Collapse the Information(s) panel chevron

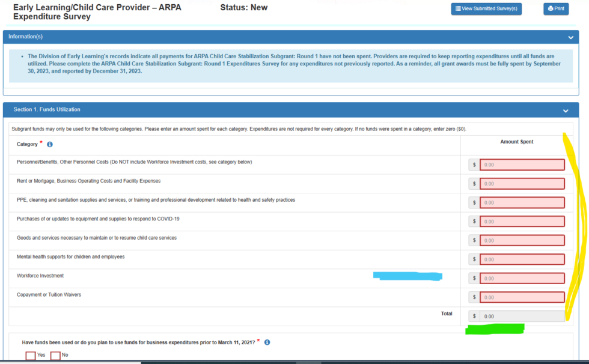(570, 37)
